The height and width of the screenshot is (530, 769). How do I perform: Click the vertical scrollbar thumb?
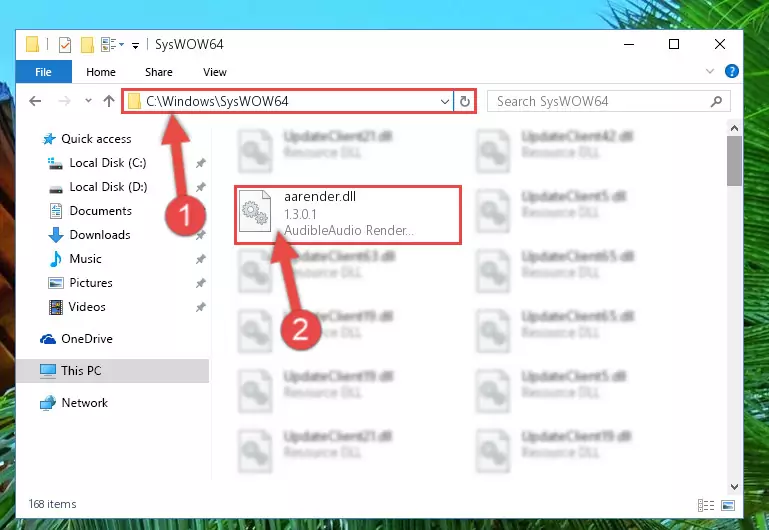tap(734, 161)
